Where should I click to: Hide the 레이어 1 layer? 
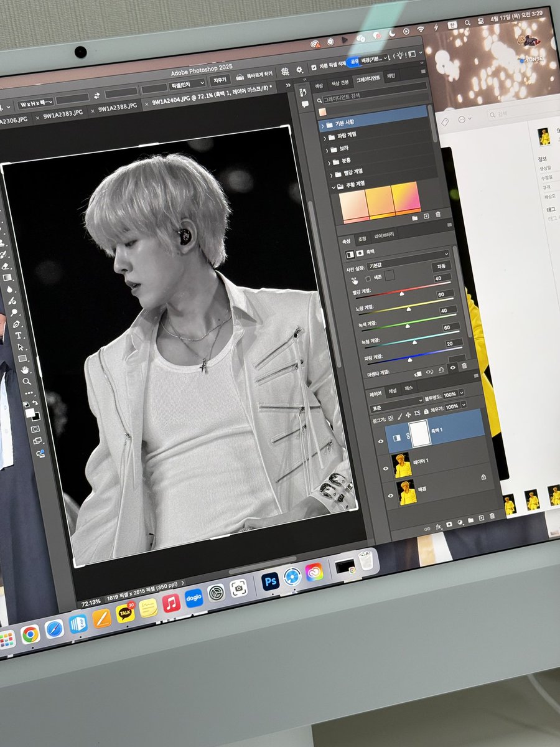click(386, 469)
